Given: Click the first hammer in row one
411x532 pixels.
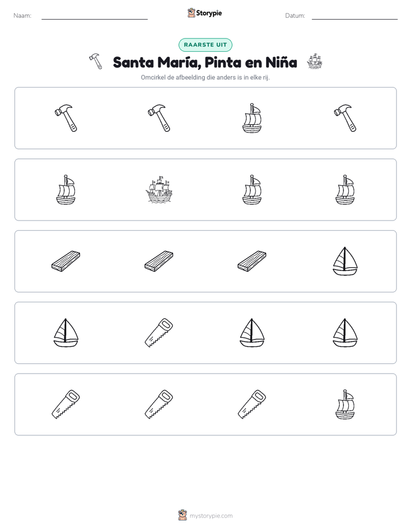Looking at the screenshot, I should 66,118.
